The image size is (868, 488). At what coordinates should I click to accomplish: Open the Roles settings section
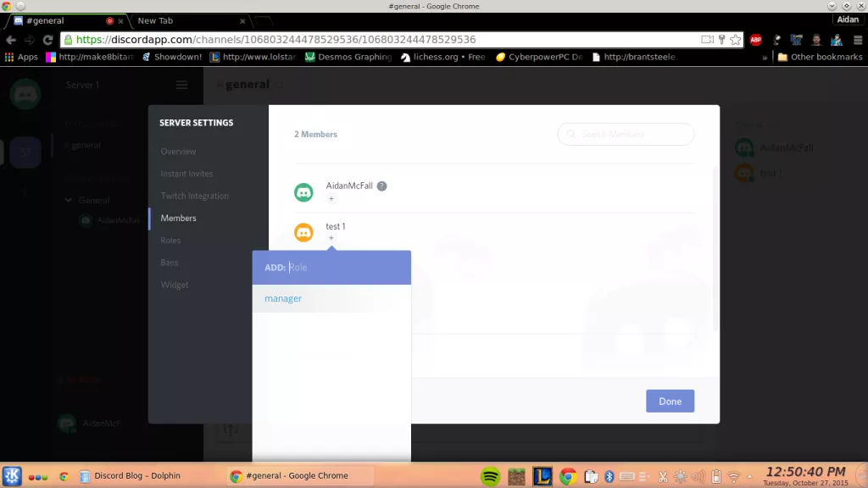tap(170, 241)
